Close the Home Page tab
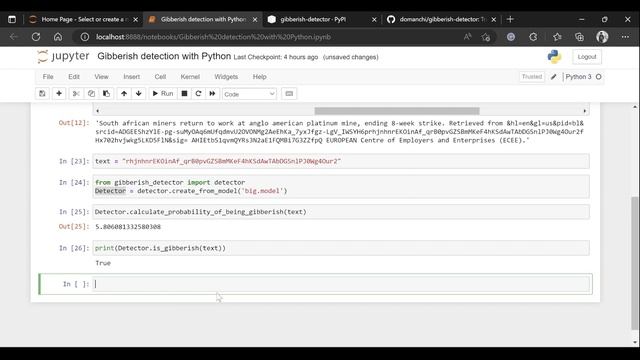Image resolution: width=640 pixels, height=360 pixels. pos(136,19)
